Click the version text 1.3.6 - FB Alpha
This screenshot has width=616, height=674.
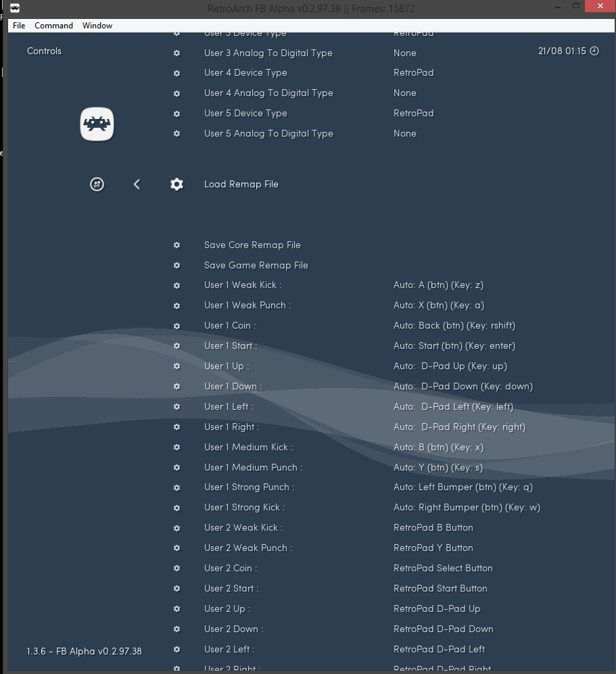pos(85,651)
